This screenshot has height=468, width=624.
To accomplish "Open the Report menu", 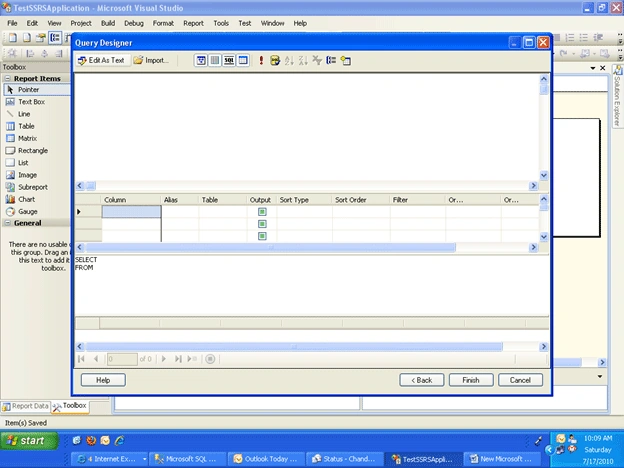I will coord(193,23).
